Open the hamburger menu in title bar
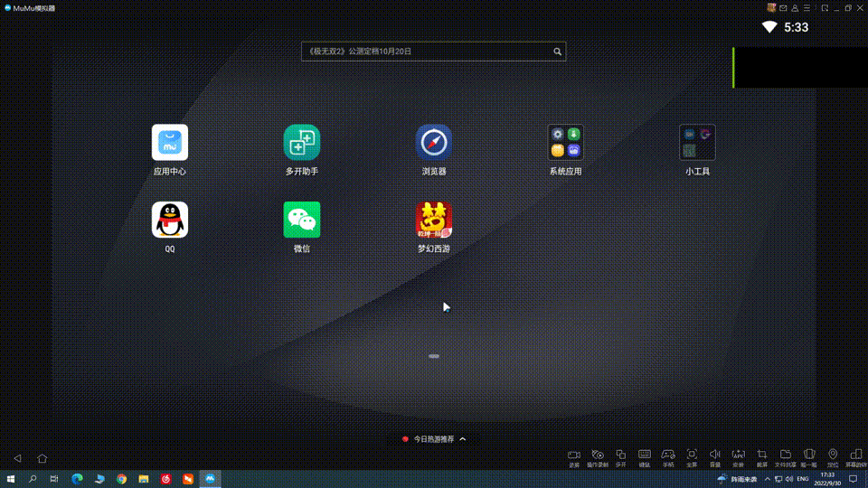This screenshot has width=868, height=488. click(x=807, y=8)
